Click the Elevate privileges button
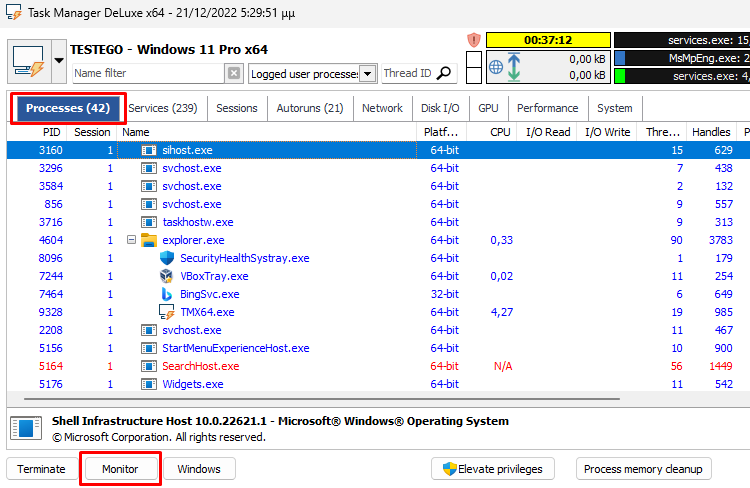The height and width of the screenshot is (488, 750). click(x=493, y=469)
